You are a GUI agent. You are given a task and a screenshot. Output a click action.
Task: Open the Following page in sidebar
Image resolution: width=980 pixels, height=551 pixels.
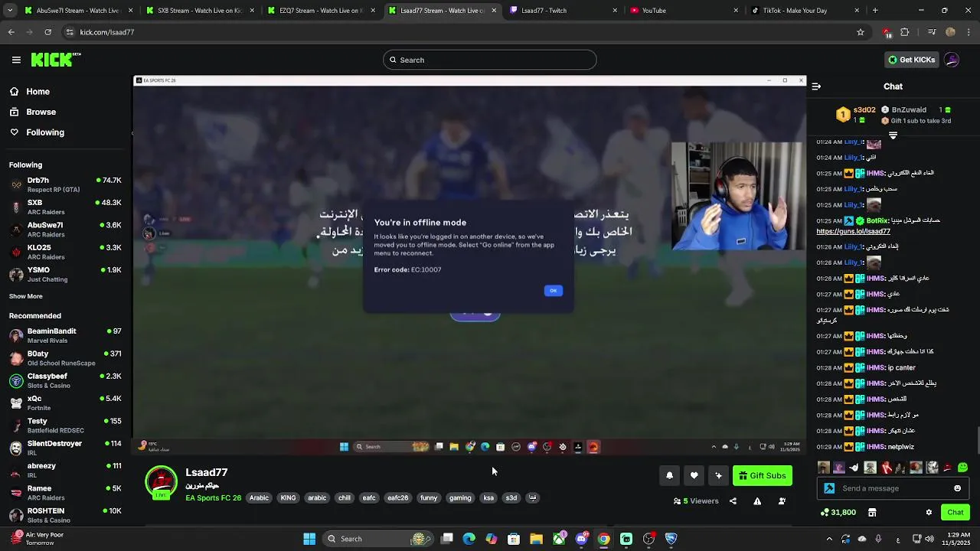pyautogui.click(x=45, y=132)
